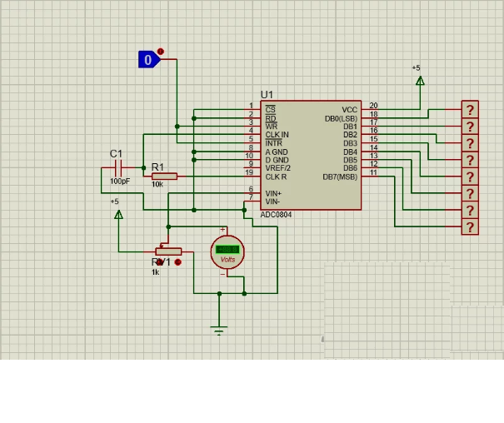Click the red dot overlapping the RV1 label

[x=160, y=262]
